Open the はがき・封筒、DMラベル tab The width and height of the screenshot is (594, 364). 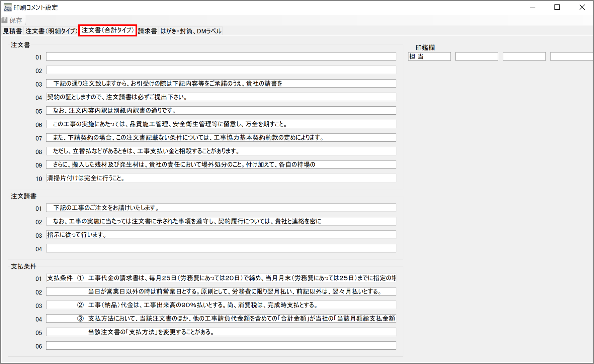pyautogui.click(x=191, y=31)
